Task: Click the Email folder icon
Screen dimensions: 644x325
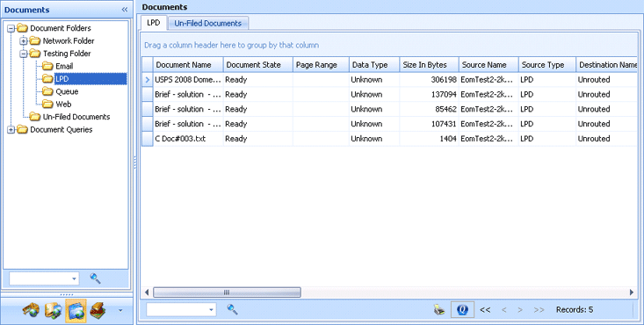Action: click(x=47, y=66)
